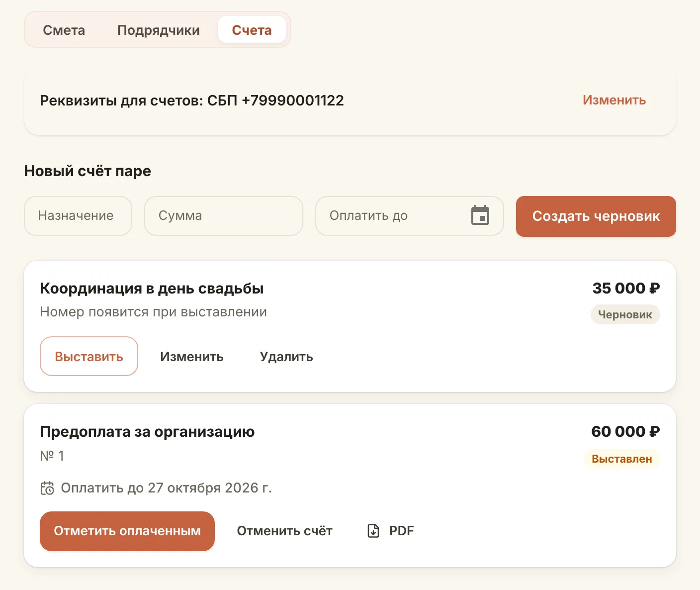The image size is (700, 590).
Task: Open the Подрядчики tab
Action: [159, 30]
